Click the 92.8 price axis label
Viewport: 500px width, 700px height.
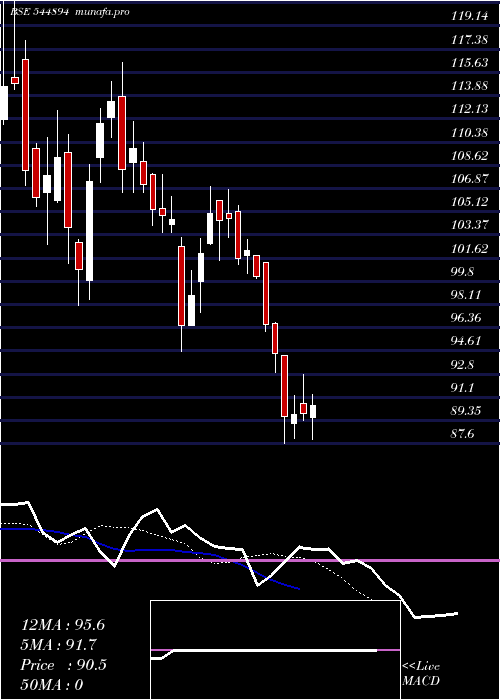(x=462, y=364)
